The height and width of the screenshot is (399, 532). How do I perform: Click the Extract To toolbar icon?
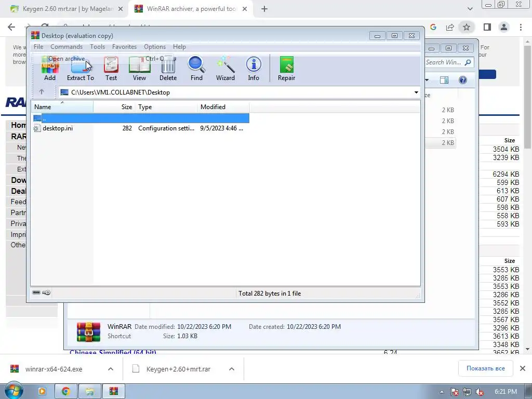click(81, 68)
